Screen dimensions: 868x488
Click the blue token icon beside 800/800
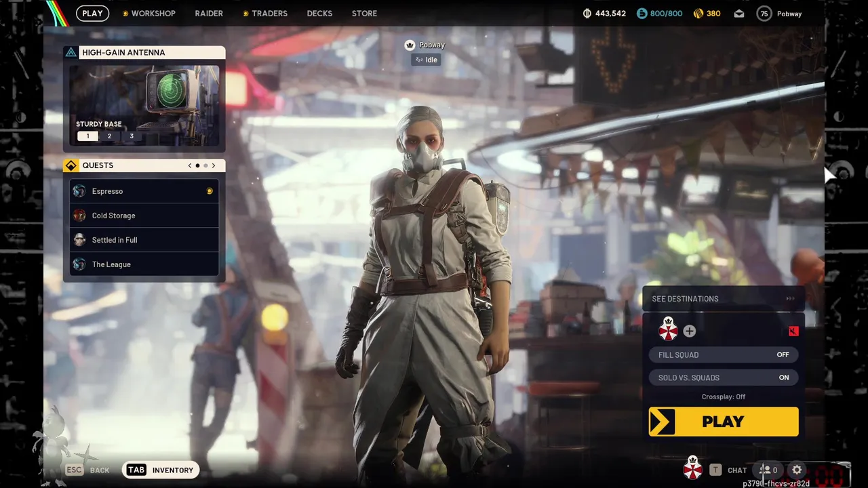pyautogui.click(x=642, y=14)
